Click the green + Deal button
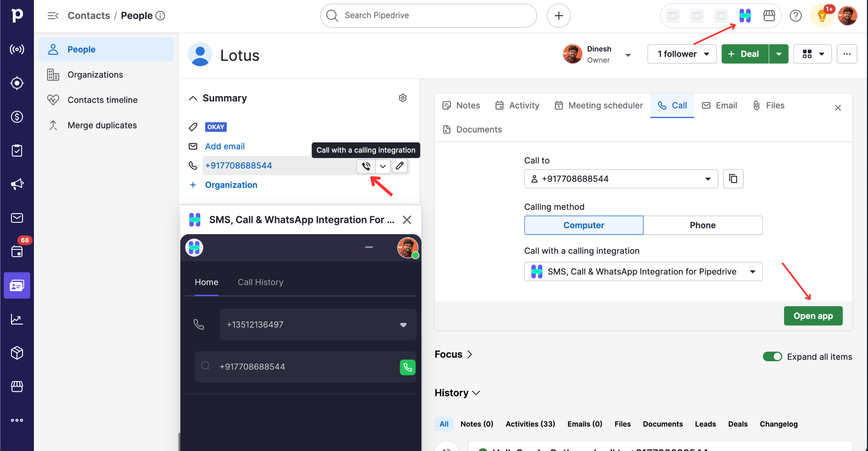This screenshot has width=868, height=451. coord(745,54)
